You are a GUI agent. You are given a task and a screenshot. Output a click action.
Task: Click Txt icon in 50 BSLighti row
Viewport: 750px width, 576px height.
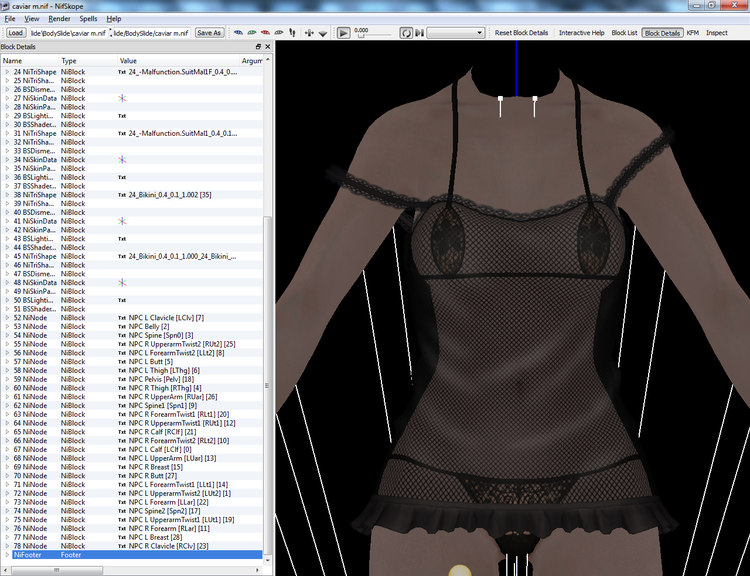point(122,300)
